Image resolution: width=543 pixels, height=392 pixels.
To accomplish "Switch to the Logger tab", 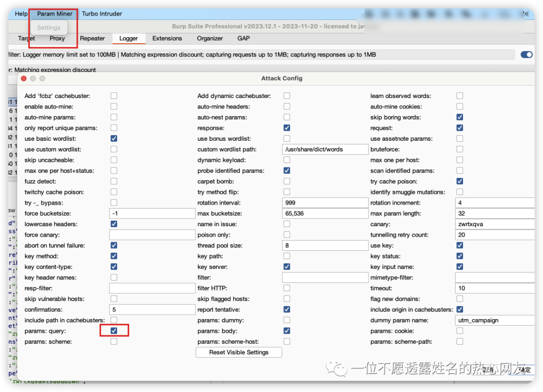I will [x=129, y=38].
